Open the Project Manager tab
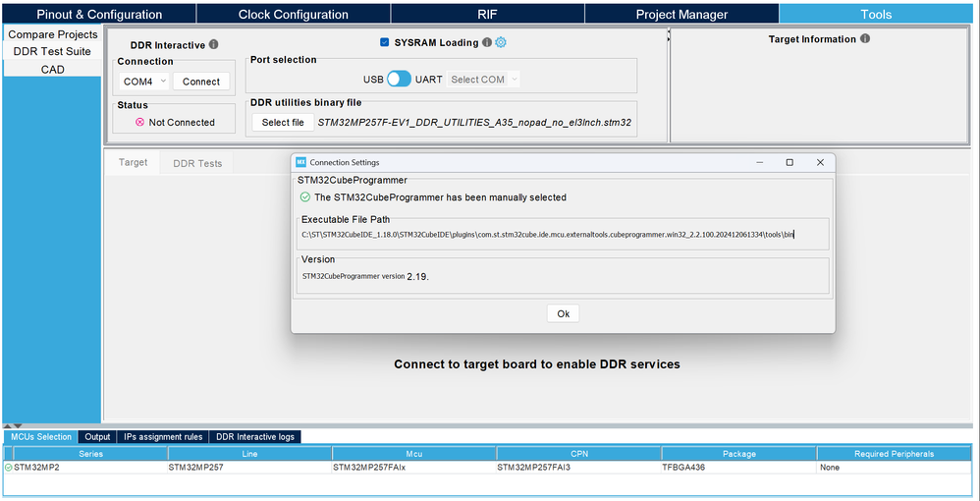This screenshot has width=980, height=501. click(681, 14)
